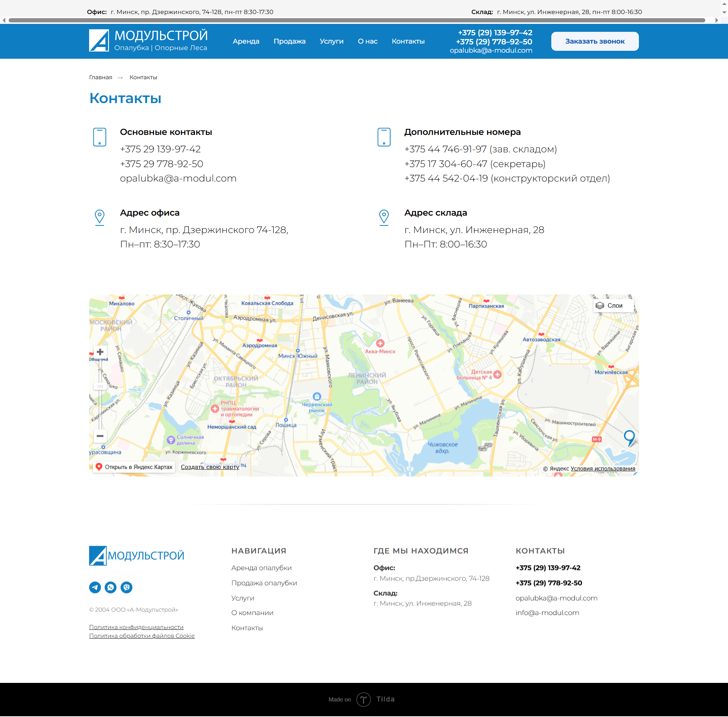Open footer link Продажа опалубки
Image resolution: width=728 pixels, height=717 pixels.
(x=264, y=583)
